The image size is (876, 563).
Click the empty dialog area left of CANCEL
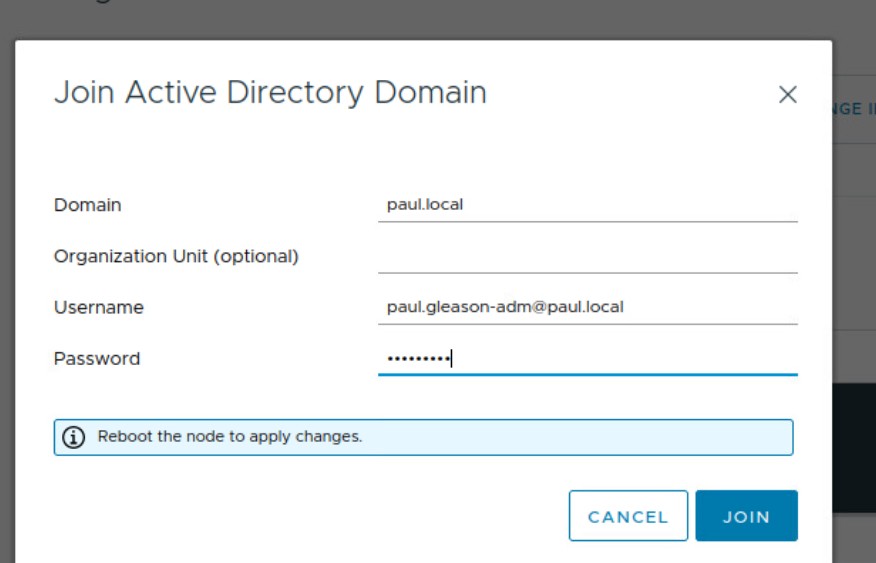click(x=300, y=516)
